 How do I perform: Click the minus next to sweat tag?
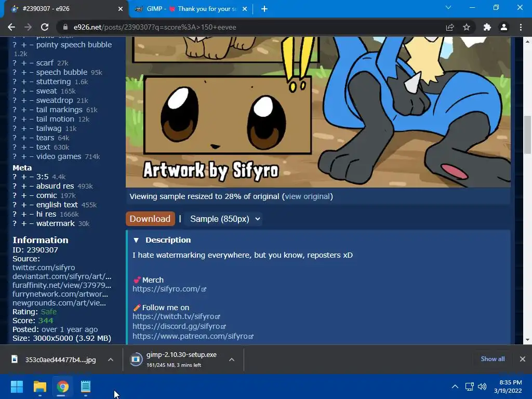click(x=31, y=91)
